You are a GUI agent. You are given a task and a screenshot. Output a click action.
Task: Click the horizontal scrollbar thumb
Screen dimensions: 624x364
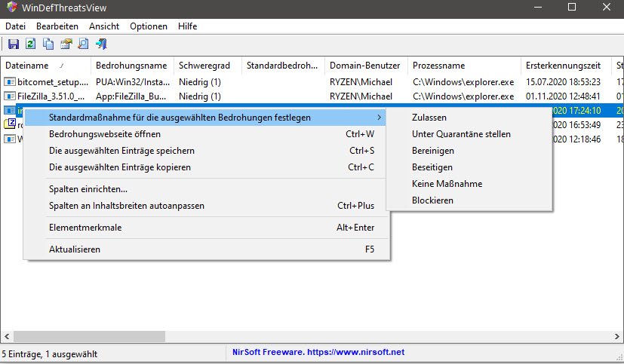[x=89, y=337]
